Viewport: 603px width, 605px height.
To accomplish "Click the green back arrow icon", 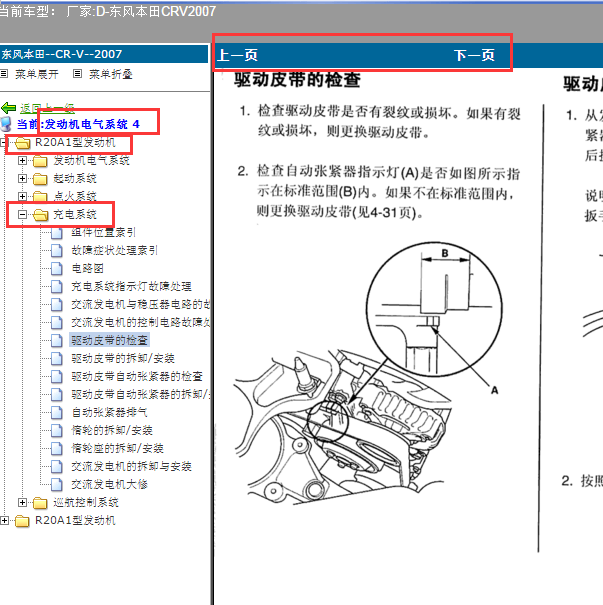I will pyautogui.click(x=8, y=108).
